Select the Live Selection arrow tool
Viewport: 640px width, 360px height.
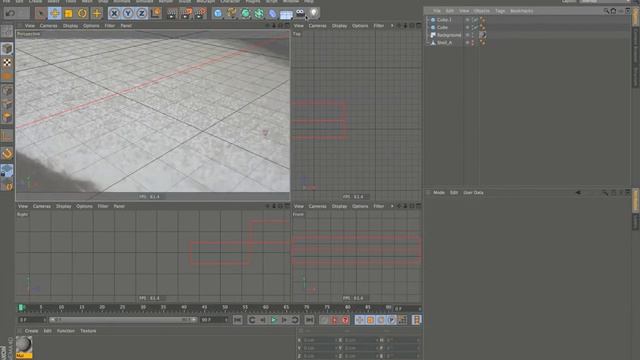(x=40, y=13)
